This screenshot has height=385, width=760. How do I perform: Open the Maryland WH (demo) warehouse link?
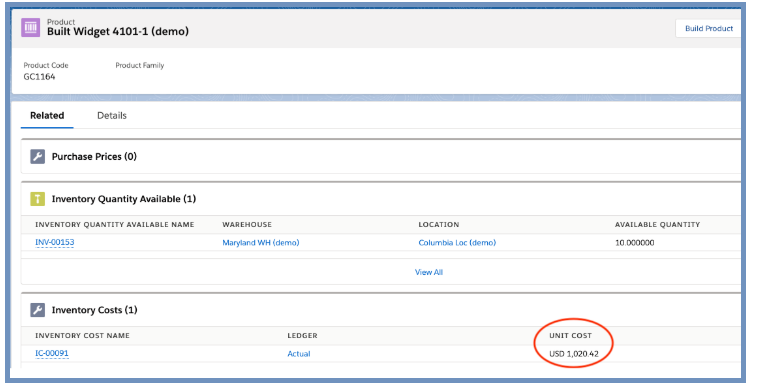coord(261,242)
